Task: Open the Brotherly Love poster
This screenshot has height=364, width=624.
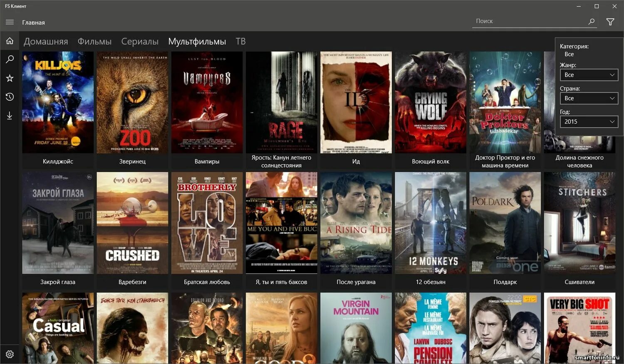Action: pyautogui.click(x=207, y=223)
